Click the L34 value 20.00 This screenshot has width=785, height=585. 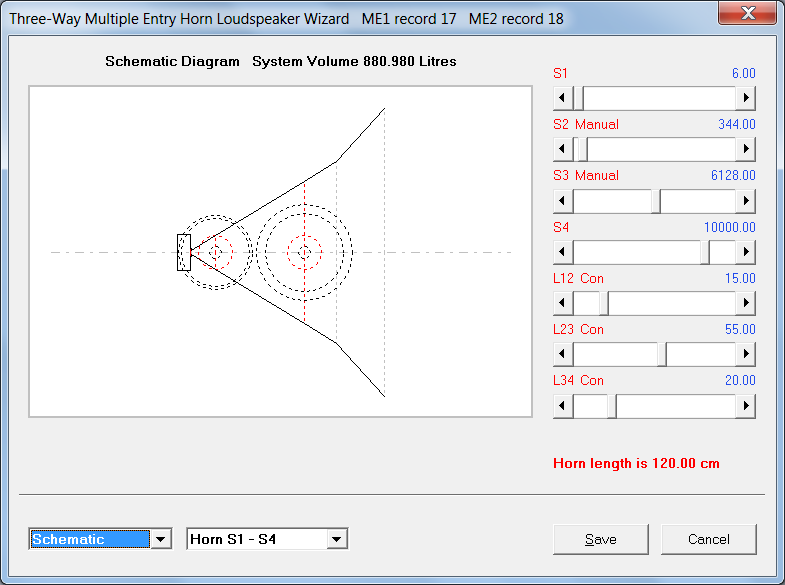(740, 380)
